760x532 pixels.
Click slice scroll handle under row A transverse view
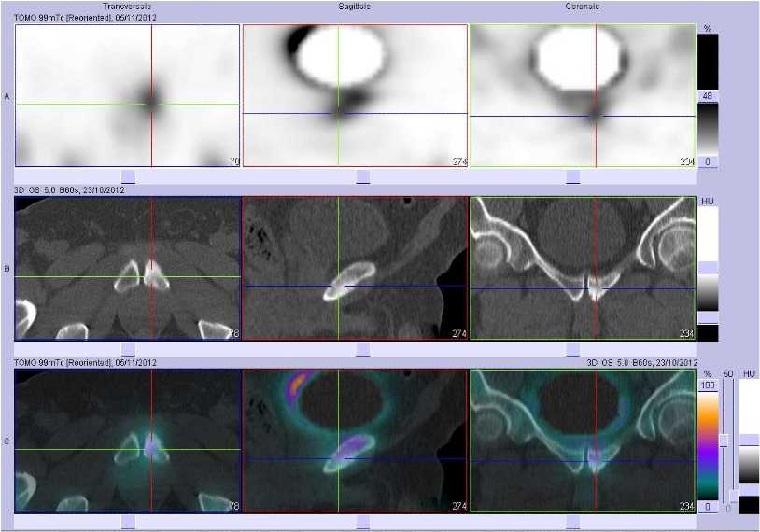coord(129,176)
